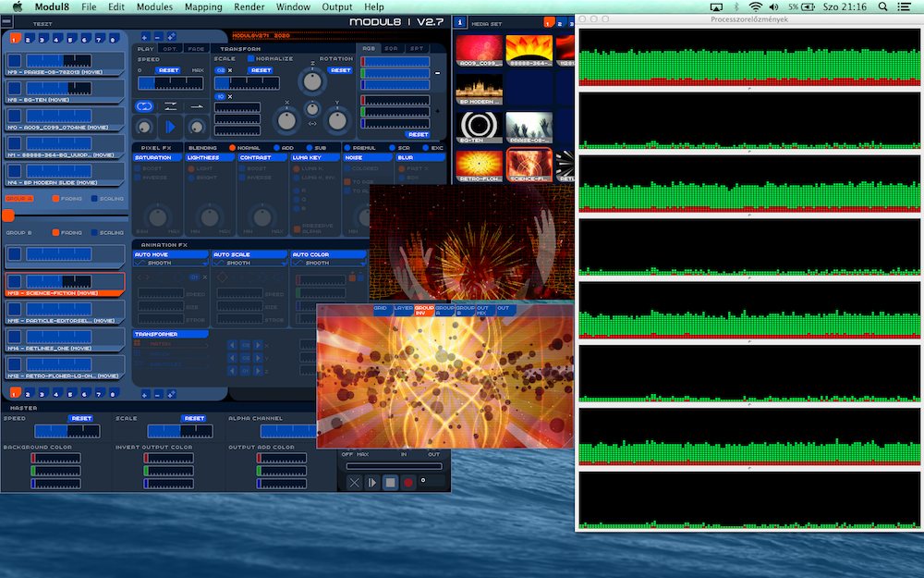Toggle Group A Scaling checkbox
Image resolution: width=924 pixels, height=578 pixels.
click(94, 199)
